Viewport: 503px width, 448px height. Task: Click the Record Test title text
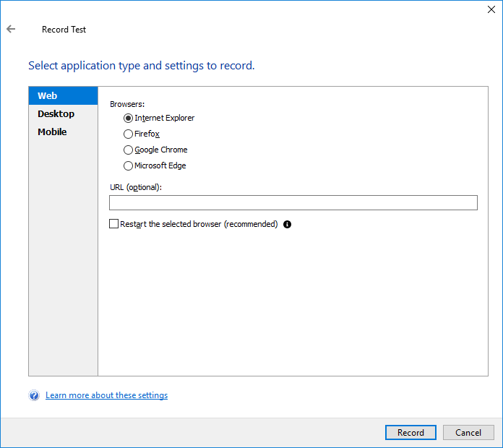tap(64, 30)
